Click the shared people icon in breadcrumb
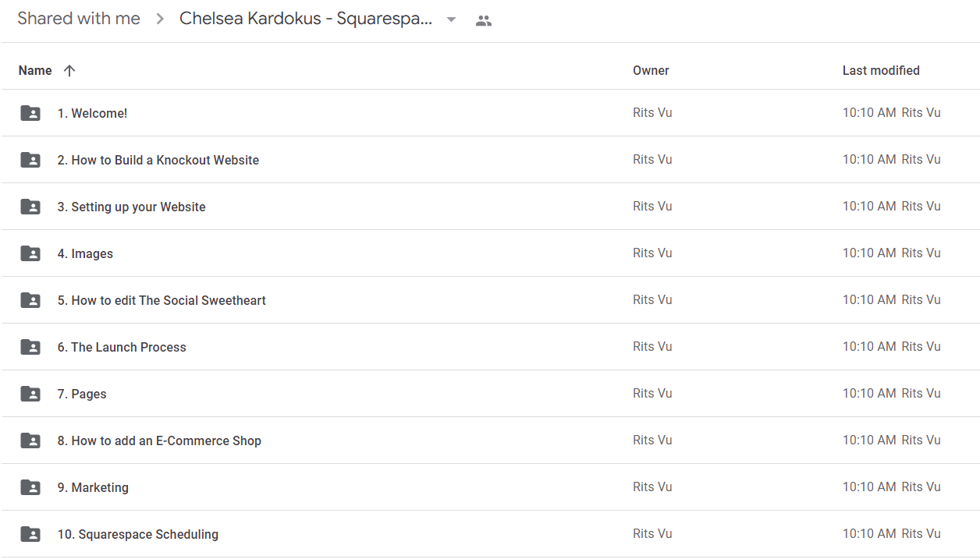Viewport: 980px width, 559px height. (484, 21)
